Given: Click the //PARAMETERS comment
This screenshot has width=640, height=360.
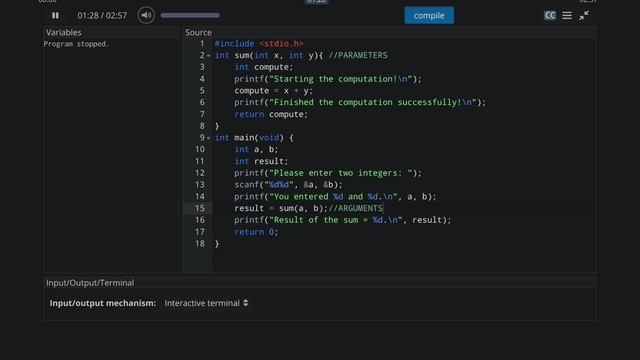Looking at the screenshot, I should point(358,56).
